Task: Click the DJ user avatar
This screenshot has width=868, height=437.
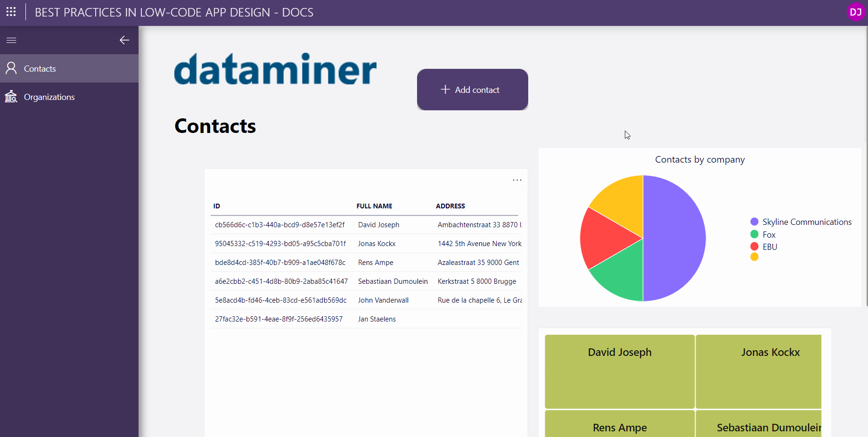Action: (855, 12)
